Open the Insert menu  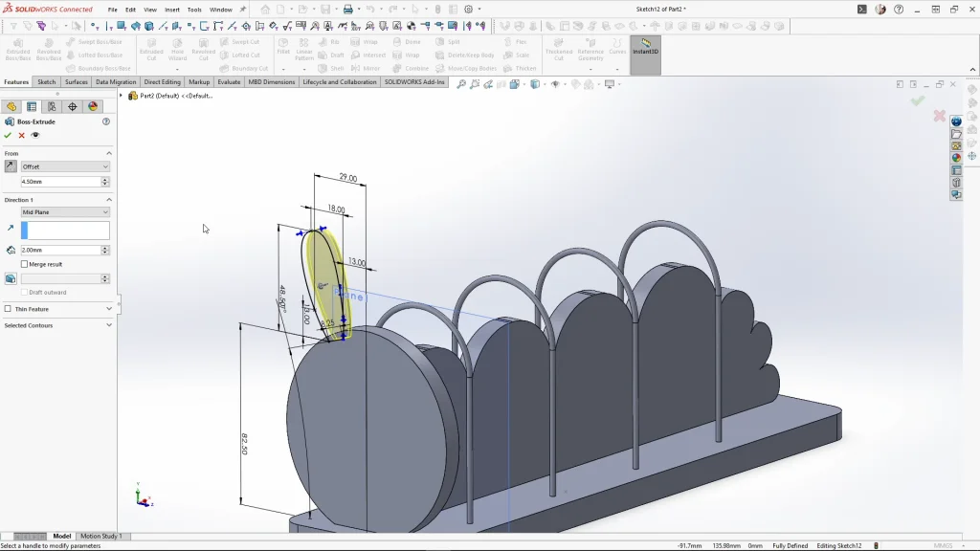point(172,10)
